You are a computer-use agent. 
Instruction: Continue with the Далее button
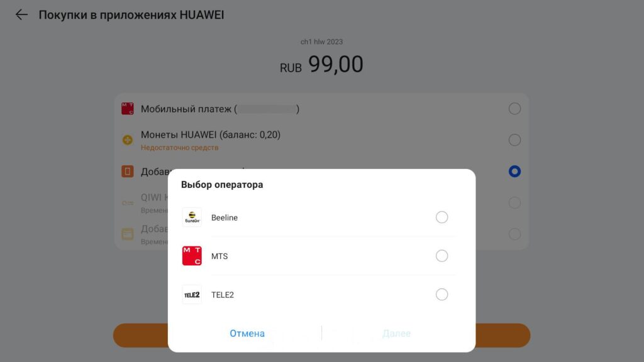pos(396,333)
